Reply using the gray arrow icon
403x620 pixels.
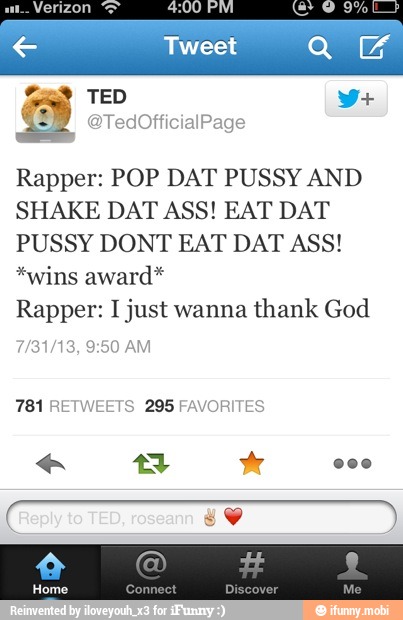point(50,463)
